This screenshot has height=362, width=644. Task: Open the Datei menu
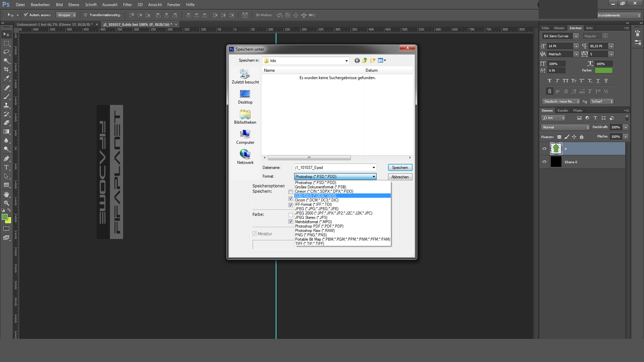20,5
